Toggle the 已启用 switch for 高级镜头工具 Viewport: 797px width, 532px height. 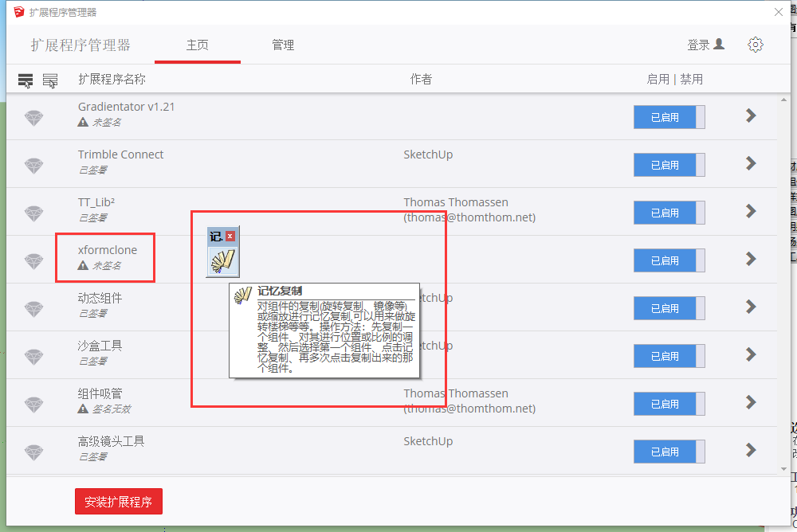(669, 452)
